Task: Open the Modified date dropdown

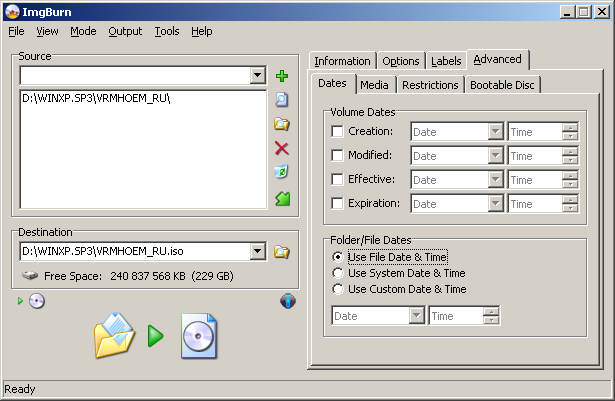Action: [496, 156]
